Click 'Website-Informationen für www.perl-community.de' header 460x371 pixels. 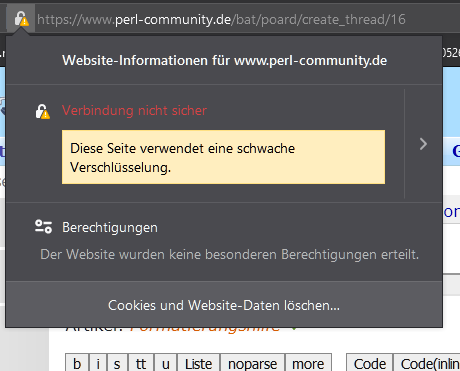point(224,60)
